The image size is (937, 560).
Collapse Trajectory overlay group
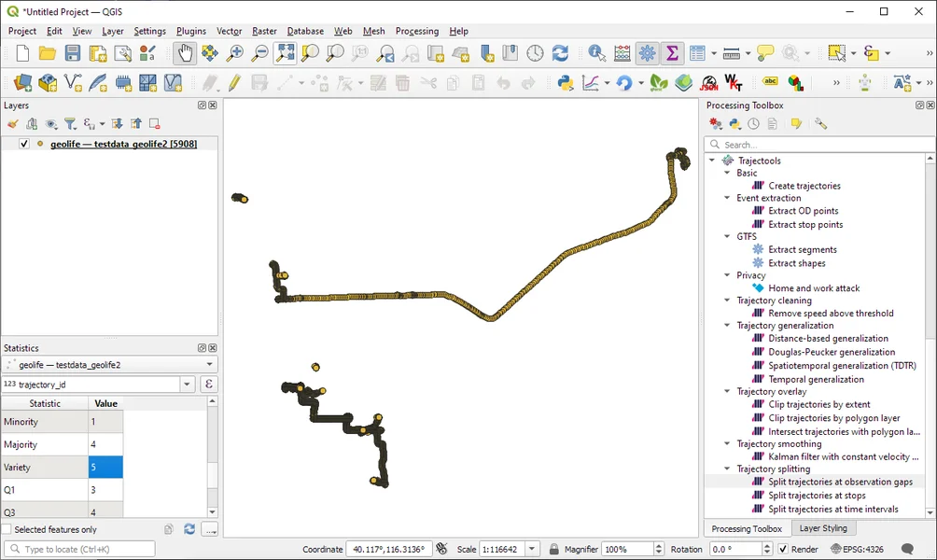727,391
